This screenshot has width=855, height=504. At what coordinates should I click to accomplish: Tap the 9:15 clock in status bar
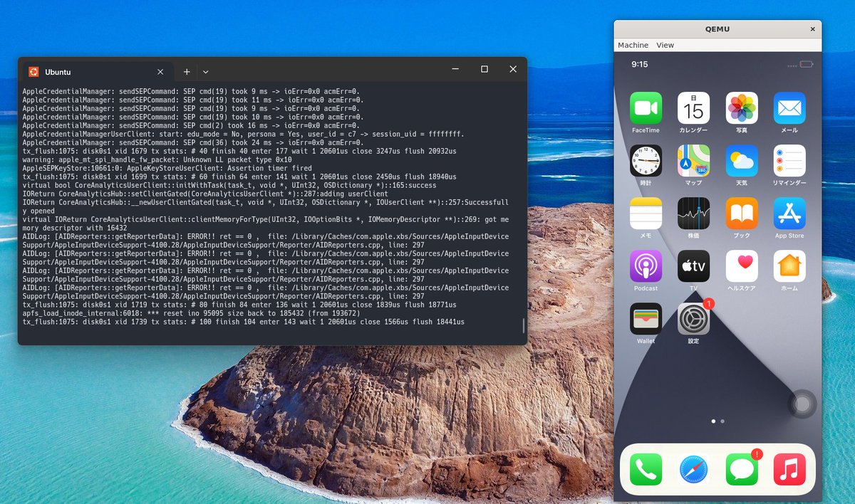(640, 64)
